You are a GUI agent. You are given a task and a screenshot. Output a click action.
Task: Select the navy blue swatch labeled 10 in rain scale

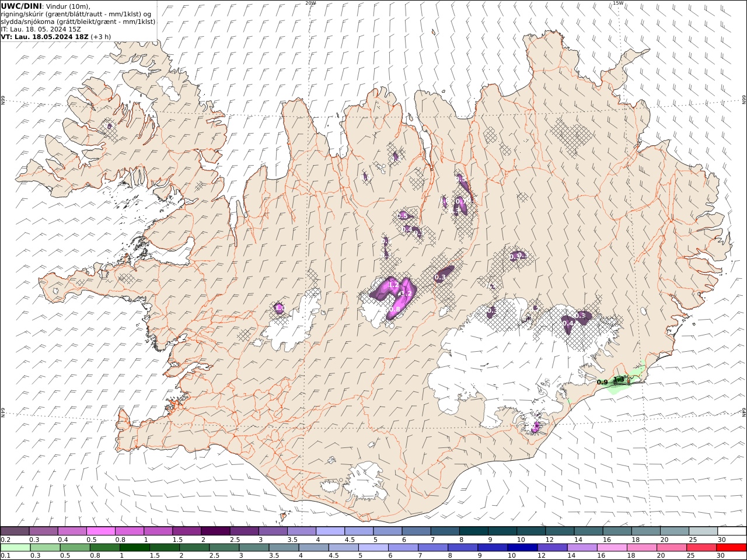(522, 547)
